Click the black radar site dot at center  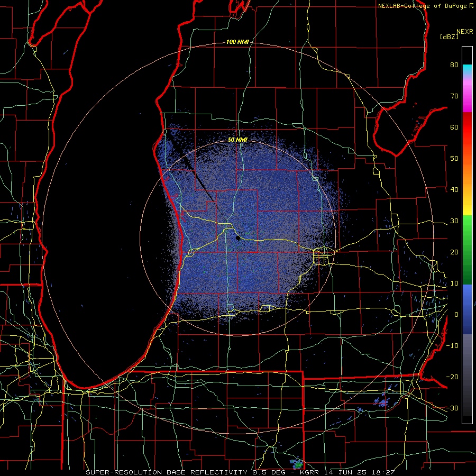click(238, 239)
